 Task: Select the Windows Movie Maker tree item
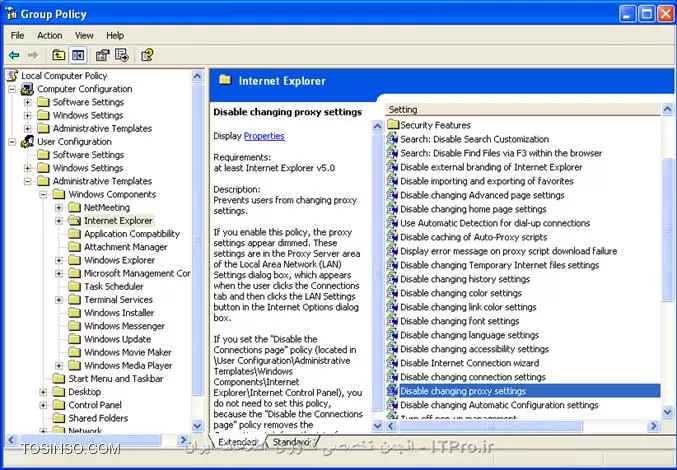[127, 353]
